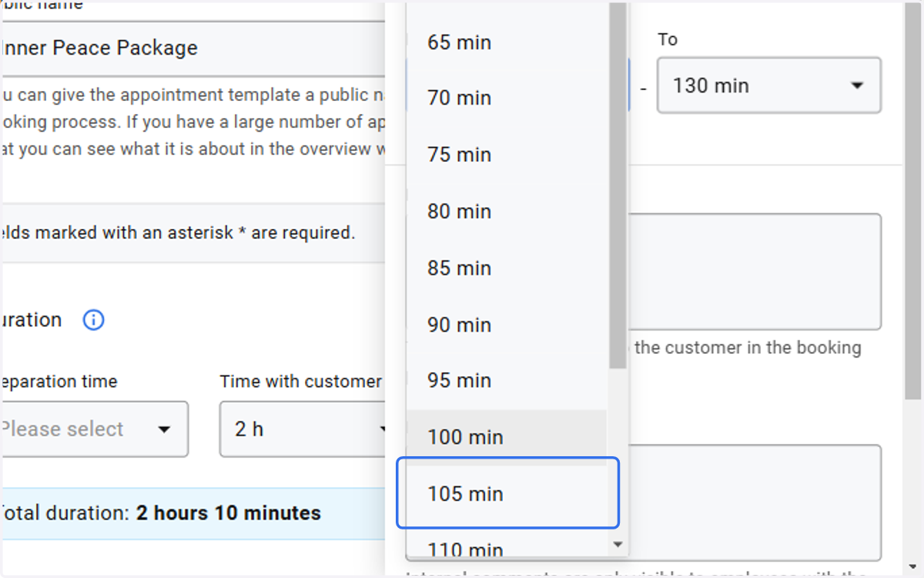Click the dropdown list scroll down arrow
The height and width of the screenshot is (578, 924).
click(617, 544)
